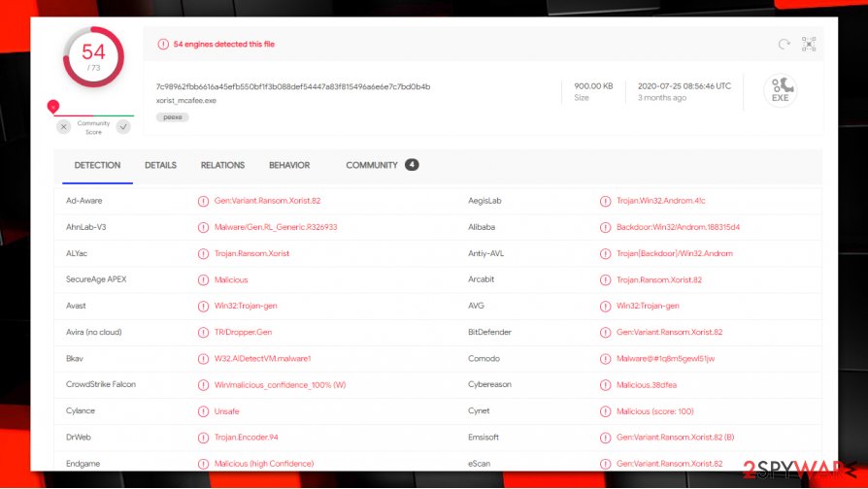
Task: Click DrWeb result Trojan.Encoder.94
Action: pyautogui.click(x=247, y=438)
